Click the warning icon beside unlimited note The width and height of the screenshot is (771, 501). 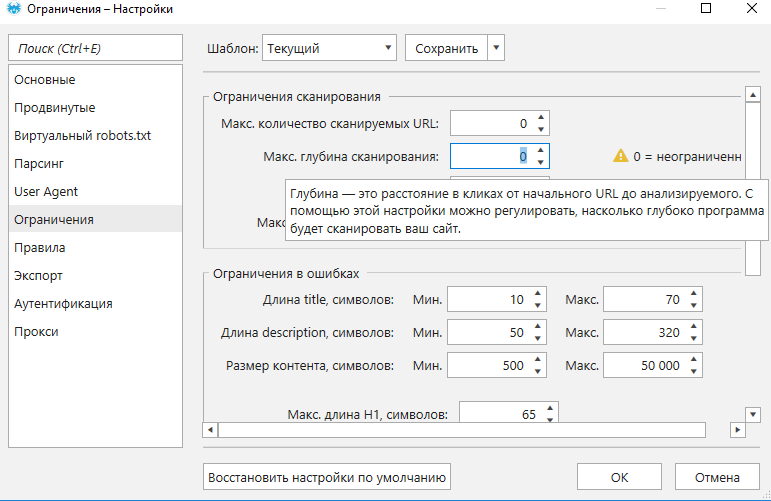click(621, 156)
